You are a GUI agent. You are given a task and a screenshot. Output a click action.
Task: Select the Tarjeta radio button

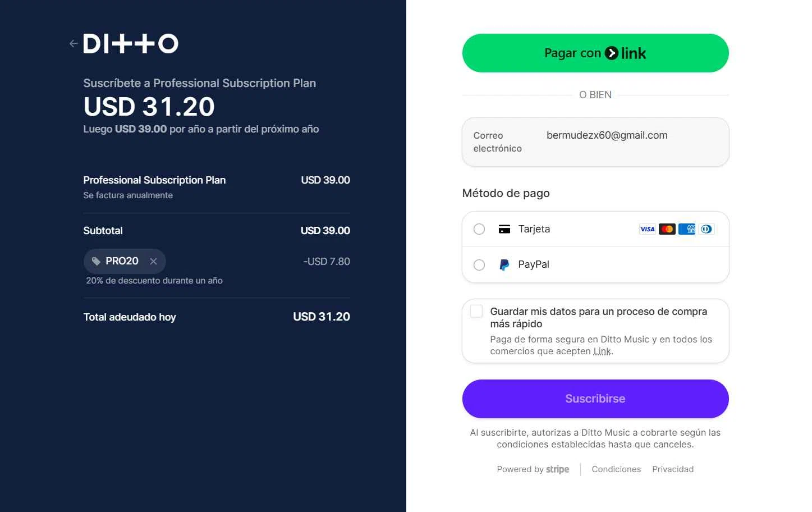479,229
